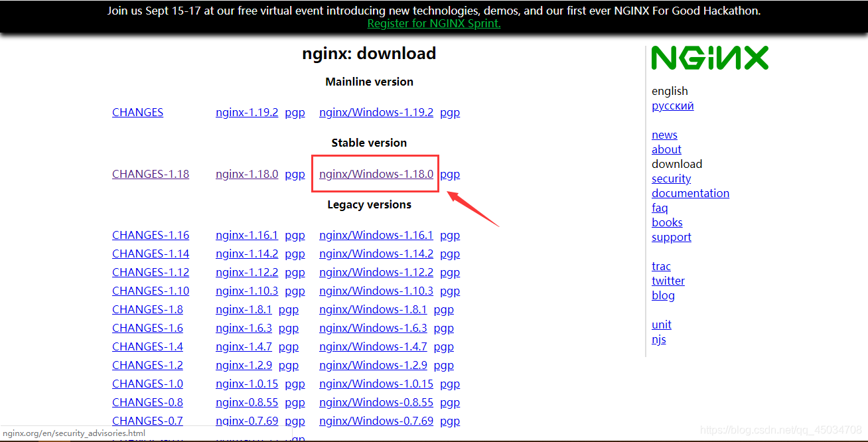Image resolution: width=868 pixels, height=442 pixels.
Task: Open pgp link after nginx/Windows-1.12.2
Action: pos(450,272)
